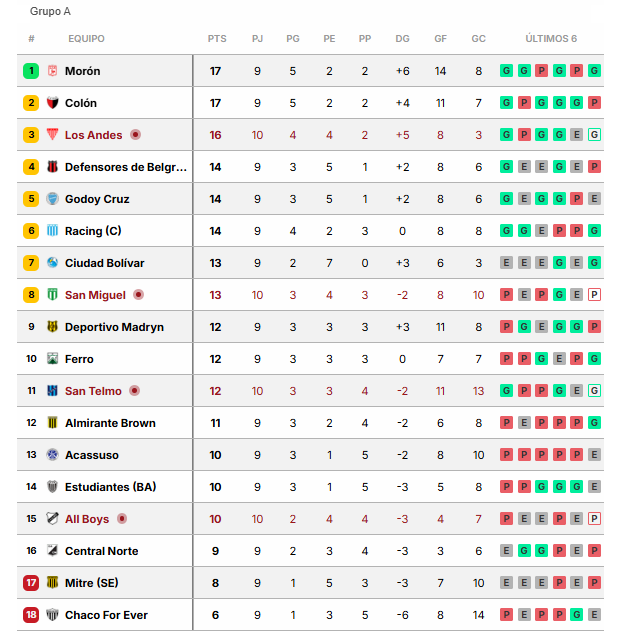Click the Deportivo Madryn crest icon
Viewport: 617px width, 638px height.
pos(52,327)
